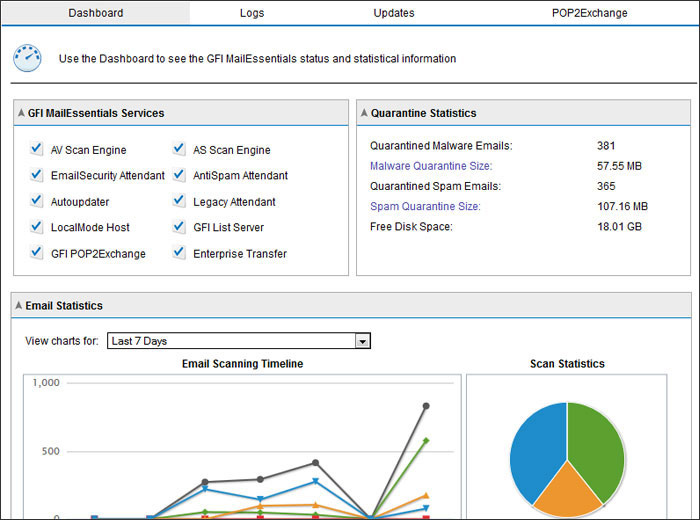
Task: Open the Spam Quarantine Size link
Action: (425, 206)
